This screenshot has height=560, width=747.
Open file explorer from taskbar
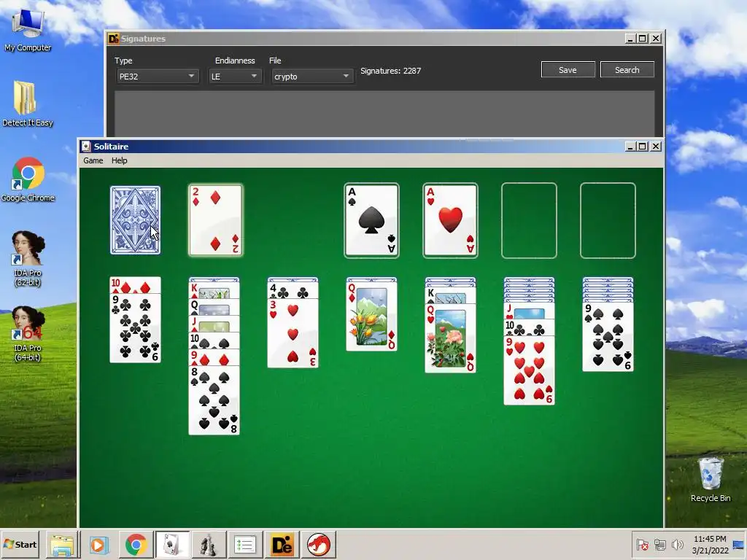(x=63, y=545)
